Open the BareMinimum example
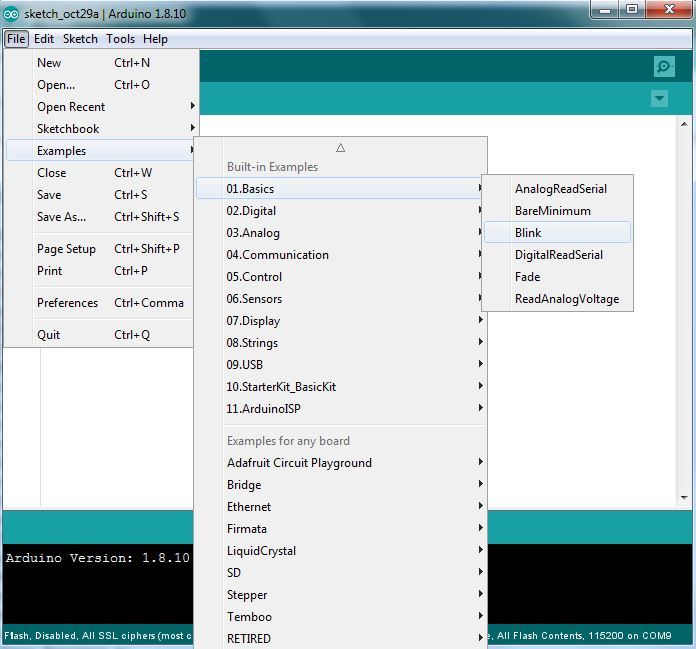The image size is (696, 649). pos(557,211)
